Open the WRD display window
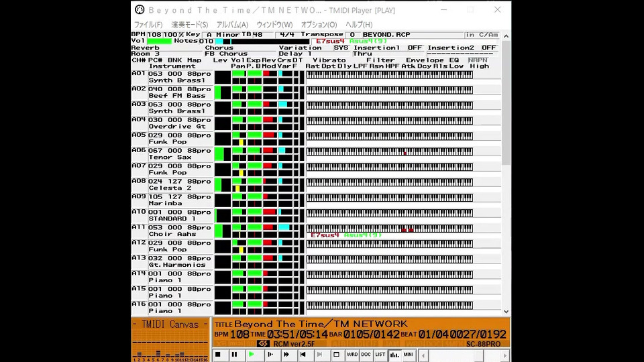The image size is (644, 362). point(352,355)
